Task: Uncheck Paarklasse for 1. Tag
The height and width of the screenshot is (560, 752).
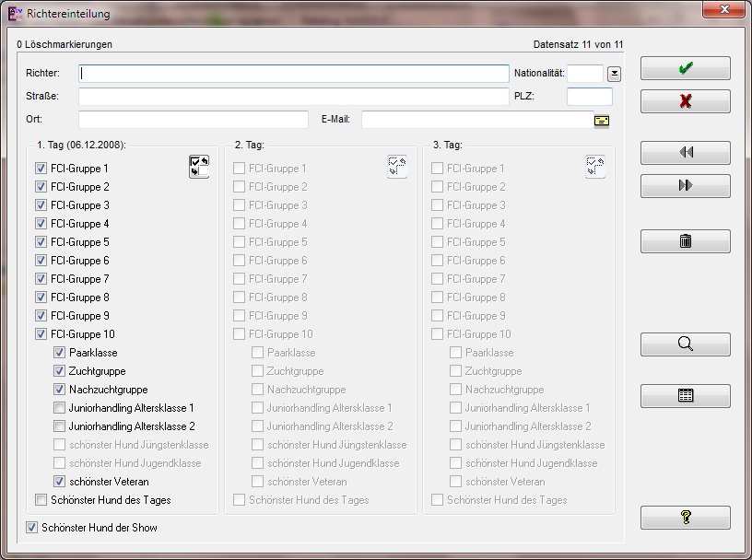Action: coord(59,353)
